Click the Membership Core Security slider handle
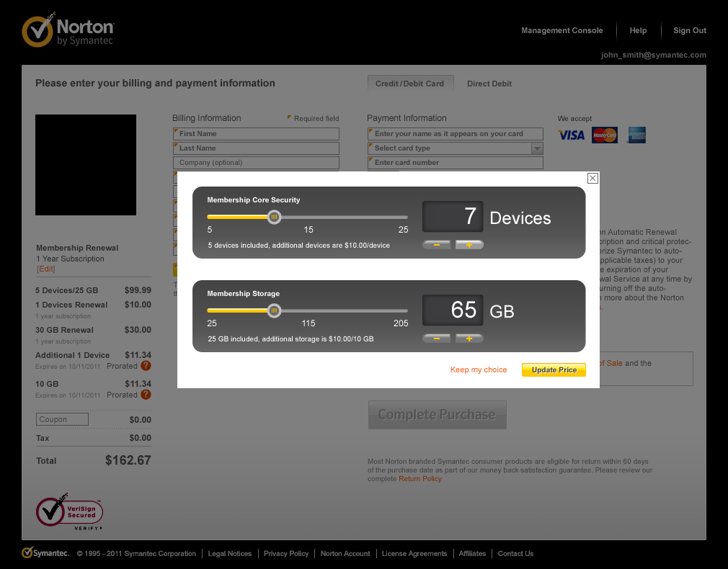 (x=274, y=217)
